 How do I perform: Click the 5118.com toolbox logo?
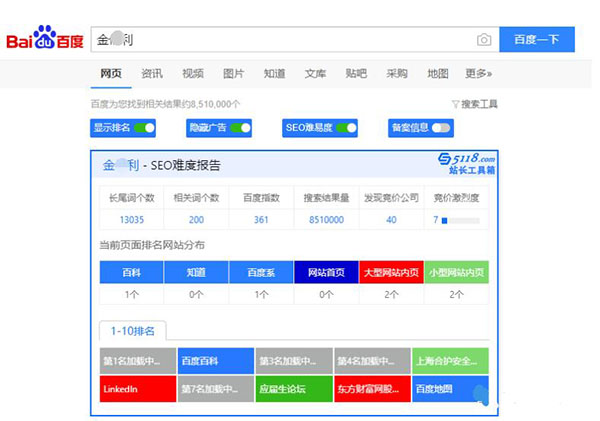click(467, 164)
